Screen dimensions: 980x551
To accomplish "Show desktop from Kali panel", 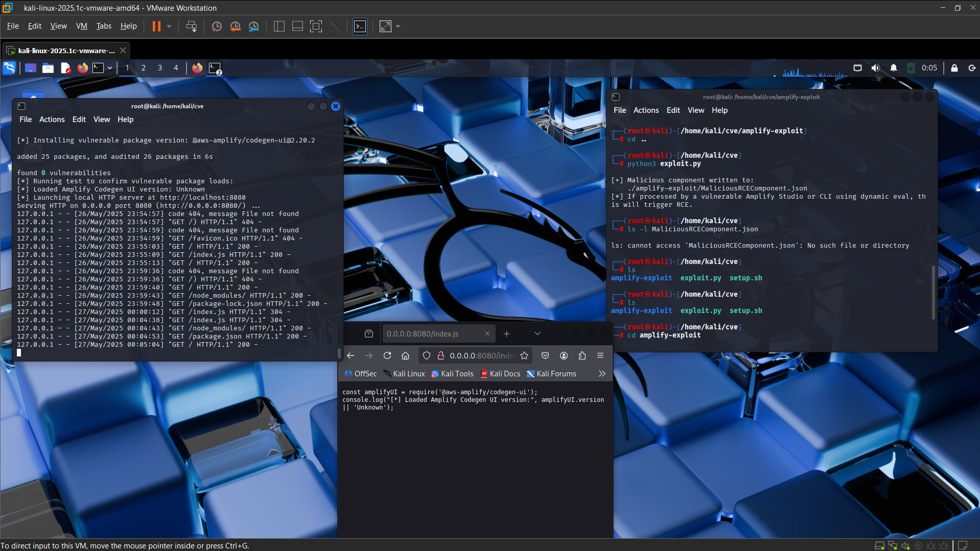I will (x=31, y=68).
